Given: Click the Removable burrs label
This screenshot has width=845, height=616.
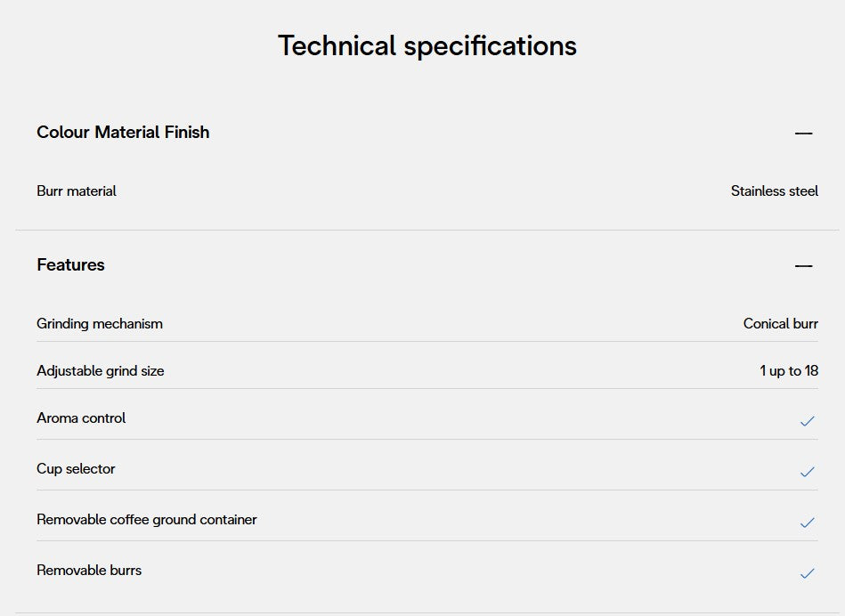Looking at the screenshot, I should pos(89,571).
